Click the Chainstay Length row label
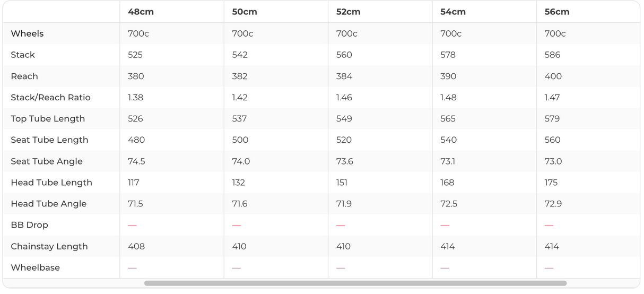The image size is (644, 294). [50, 246]
